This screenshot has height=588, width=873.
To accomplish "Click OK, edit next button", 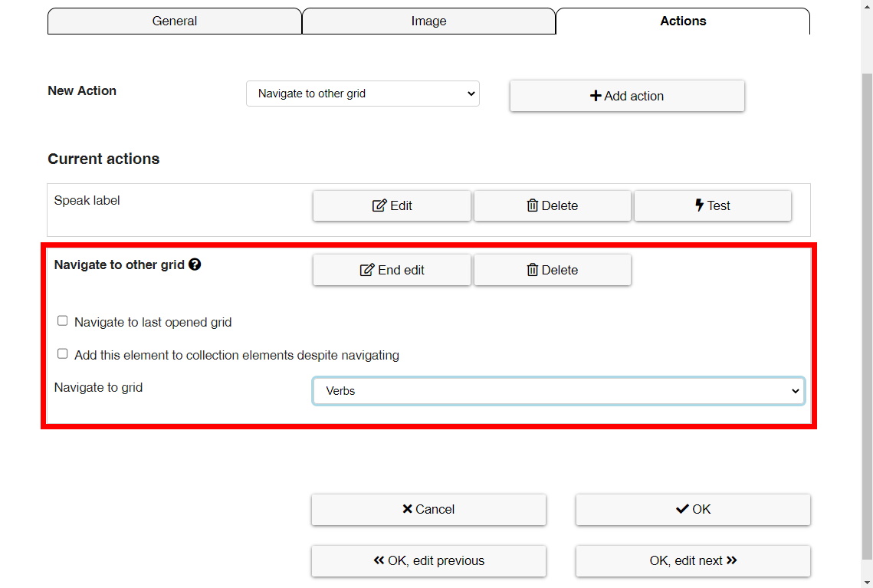I will (x=692, y=560).
